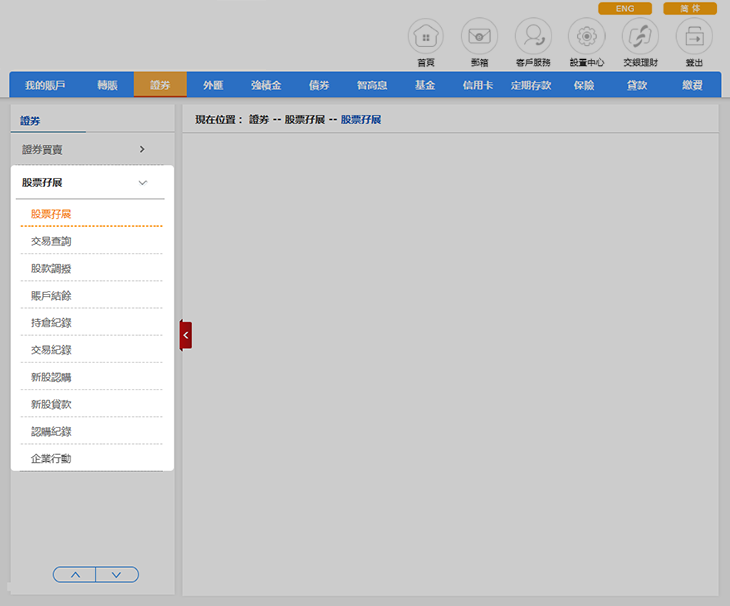Select 交易查詢 in sidebar
730x606 pixels.
coord(51,241)
